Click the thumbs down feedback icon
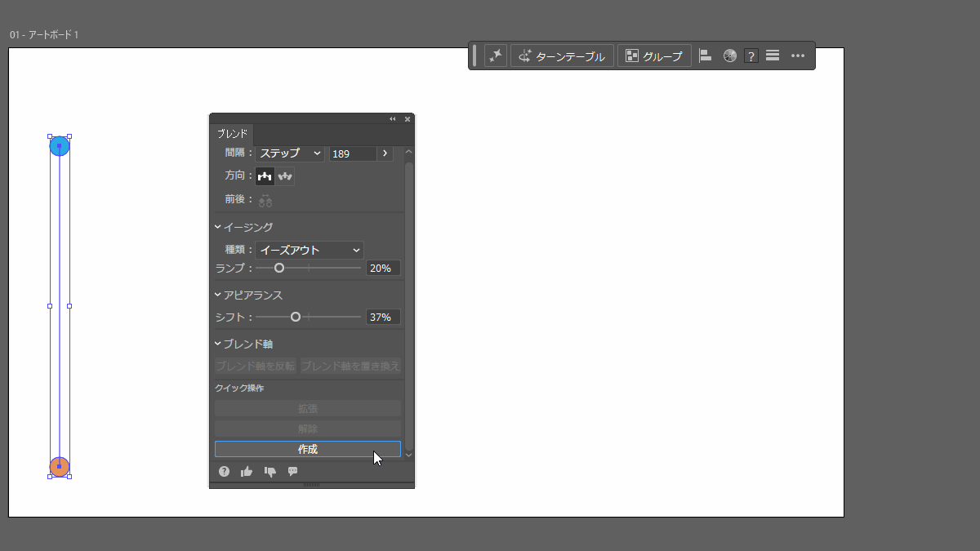The height and width of the screenshot is (551, 980). 269,472
